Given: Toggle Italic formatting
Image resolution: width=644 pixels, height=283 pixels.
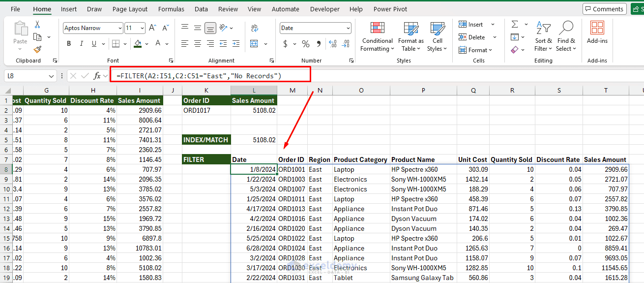Looking at the screenshot, I should [x=81, y=44].
